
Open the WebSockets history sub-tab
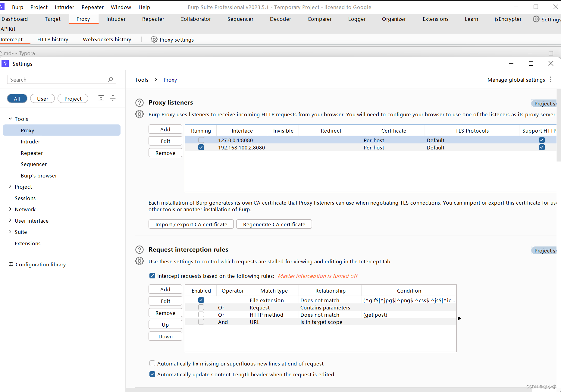point(107,39)
